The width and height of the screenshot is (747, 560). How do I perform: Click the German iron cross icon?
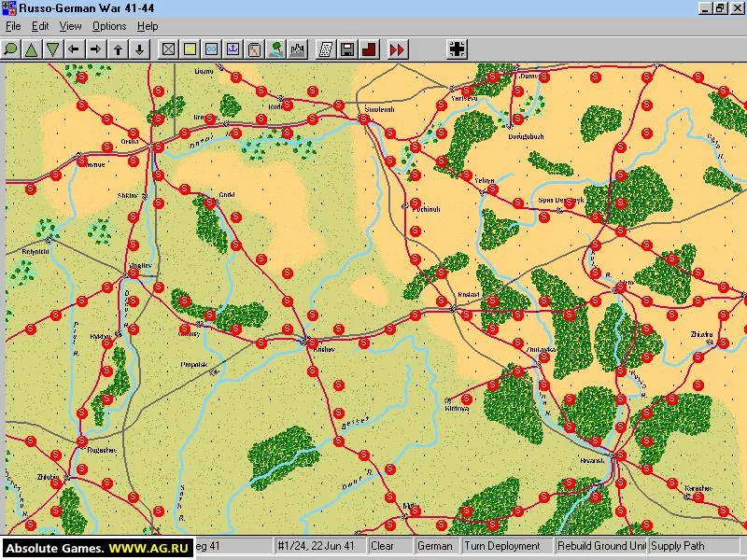pos(458,49)
